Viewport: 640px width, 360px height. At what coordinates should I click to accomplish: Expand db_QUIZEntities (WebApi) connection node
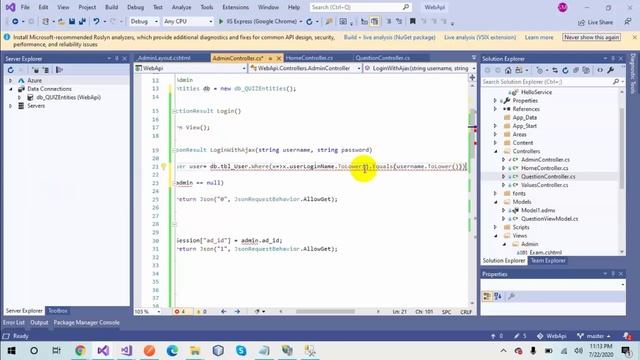pos(19,98)
